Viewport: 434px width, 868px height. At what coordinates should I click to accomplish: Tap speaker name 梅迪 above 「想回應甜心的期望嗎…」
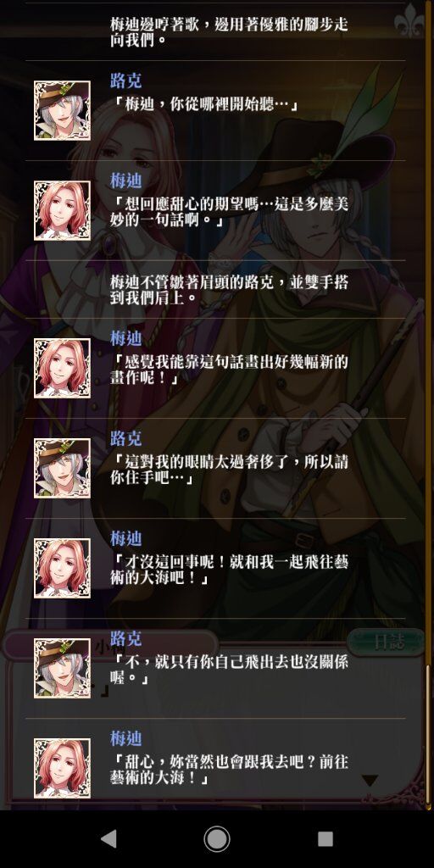125,181
